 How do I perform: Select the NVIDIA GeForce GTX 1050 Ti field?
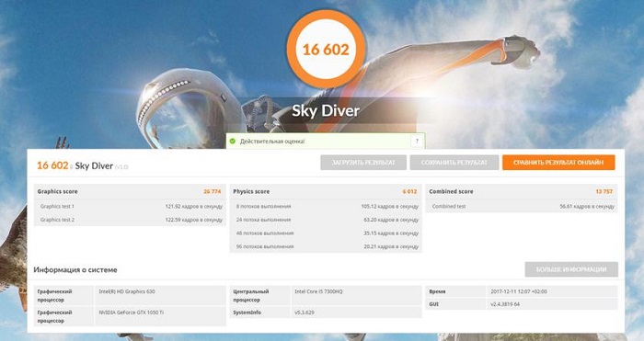pyautogui.click(x=161, y=316)
